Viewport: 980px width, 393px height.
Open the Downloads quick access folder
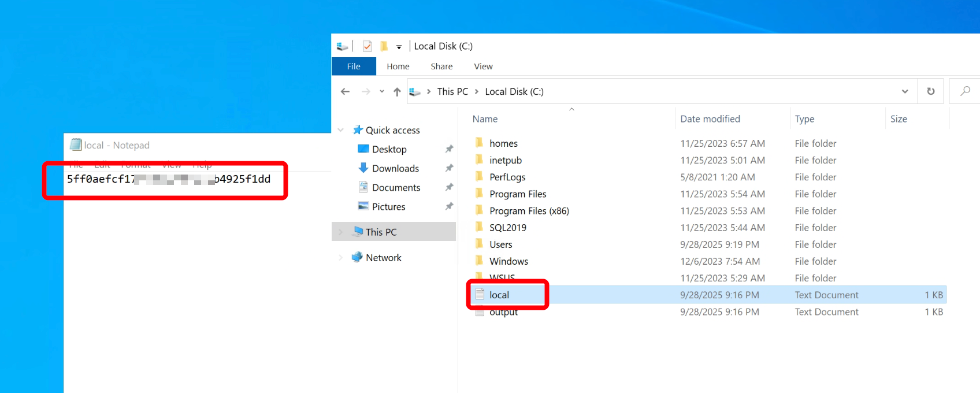coord(395,168)
